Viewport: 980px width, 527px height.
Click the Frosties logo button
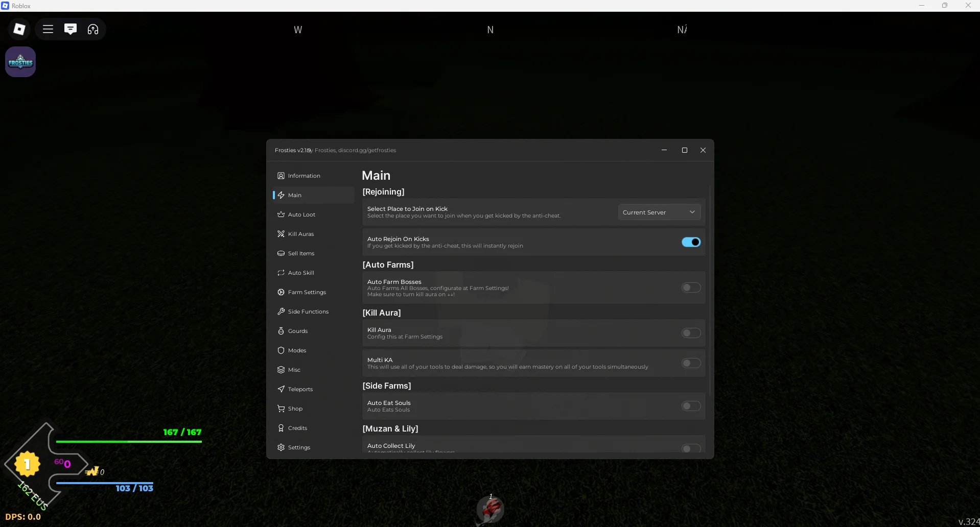click(x=20, y=62)
